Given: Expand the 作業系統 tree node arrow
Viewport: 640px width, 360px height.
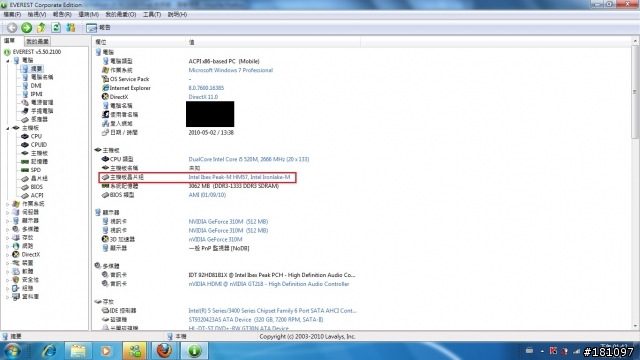Looking at the screenshot, I should pyautogui.click(x=7, y=204).
